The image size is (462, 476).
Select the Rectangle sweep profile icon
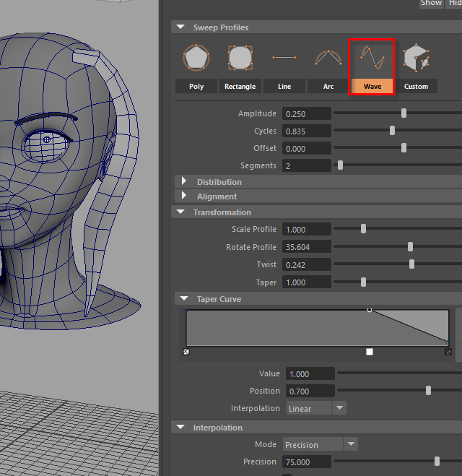point(240,57)
